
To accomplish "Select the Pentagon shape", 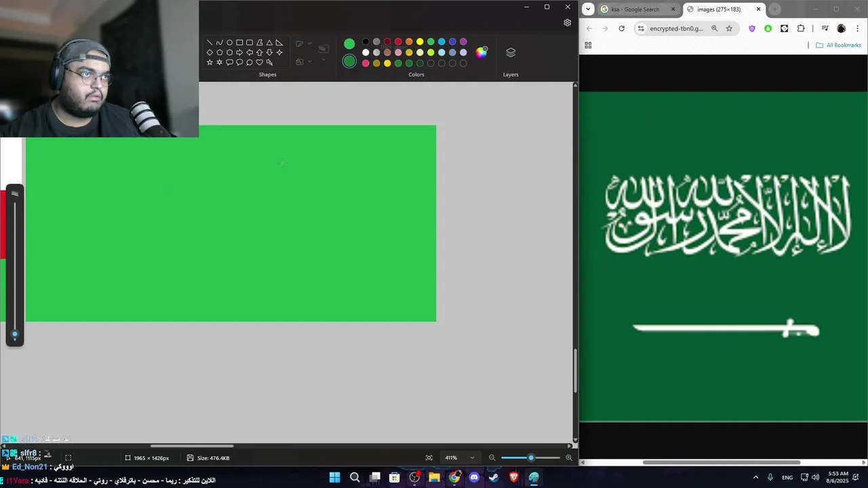I will (220, 52).
